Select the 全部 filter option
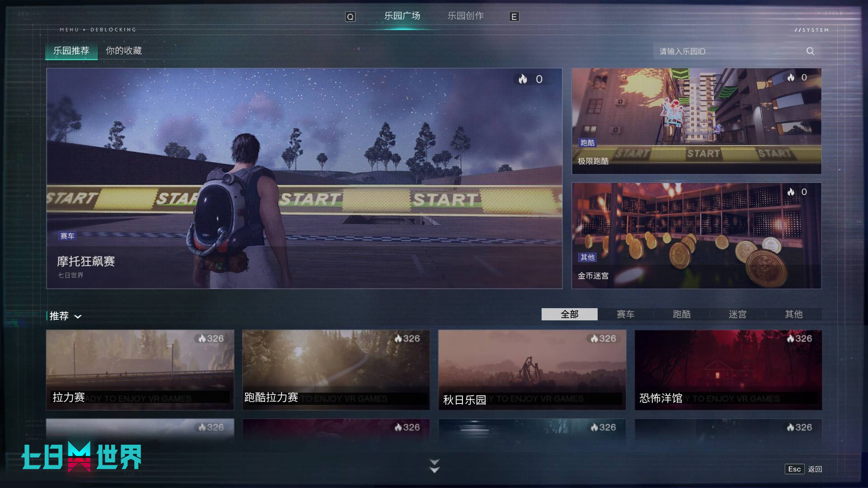 [x=569, y=314]
